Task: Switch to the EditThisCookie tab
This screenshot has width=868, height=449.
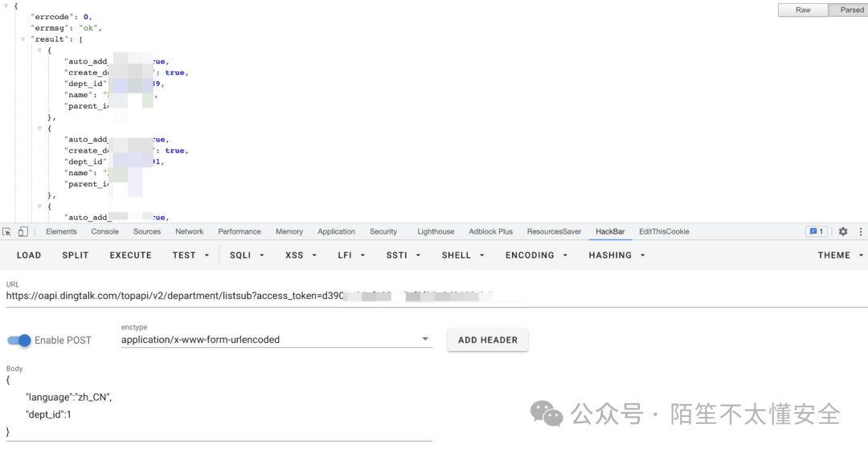Action: (x=664, y=231)
